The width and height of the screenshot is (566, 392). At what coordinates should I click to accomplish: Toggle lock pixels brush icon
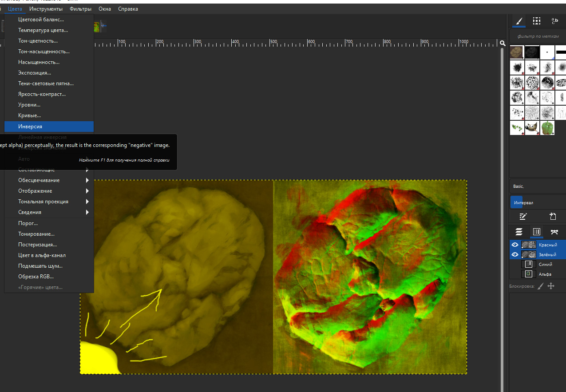(x=540, y=286)
